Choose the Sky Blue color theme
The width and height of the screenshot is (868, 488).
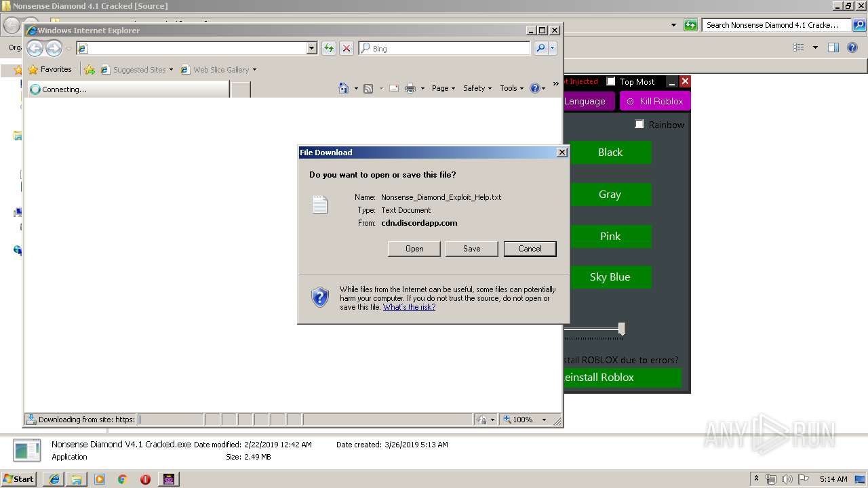[x=610, y=277]
